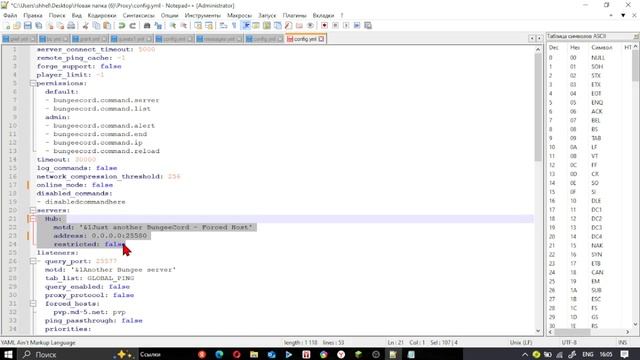Click the Stop macro recording icon
Image resolution: width=640 pixels, height=360 pixels.
(335, 26)
